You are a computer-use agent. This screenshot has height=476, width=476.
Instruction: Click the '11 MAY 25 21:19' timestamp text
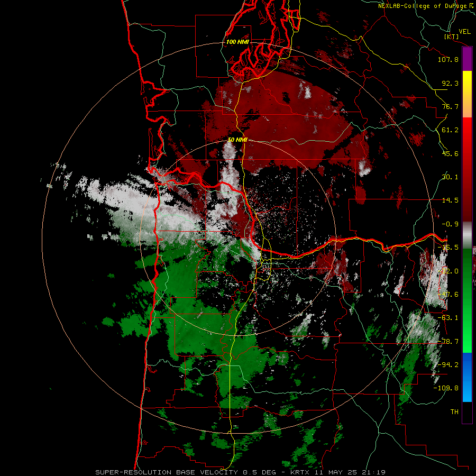[350, 472]
